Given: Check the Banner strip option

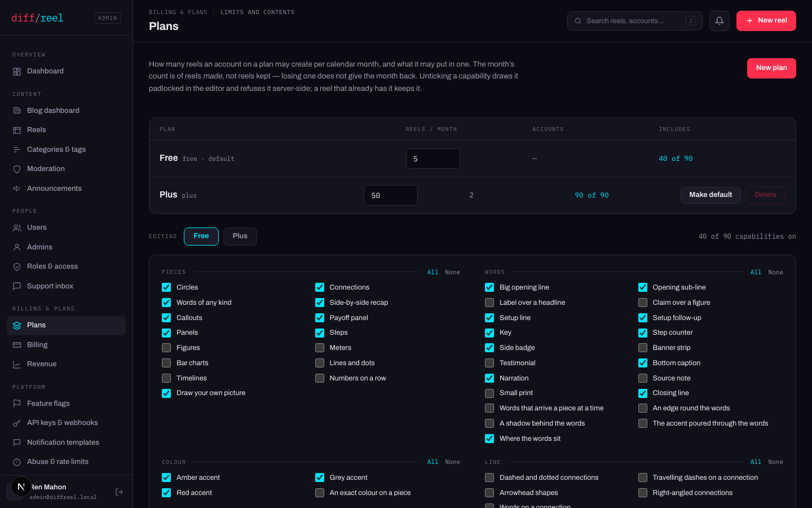Looking at the screenshot, I should [x=643, y=348].
